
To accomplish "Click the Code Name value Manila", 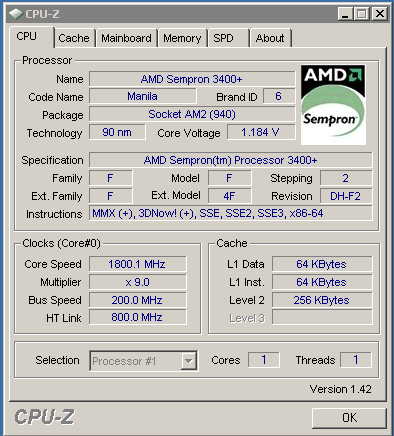I will coord(143,97).
